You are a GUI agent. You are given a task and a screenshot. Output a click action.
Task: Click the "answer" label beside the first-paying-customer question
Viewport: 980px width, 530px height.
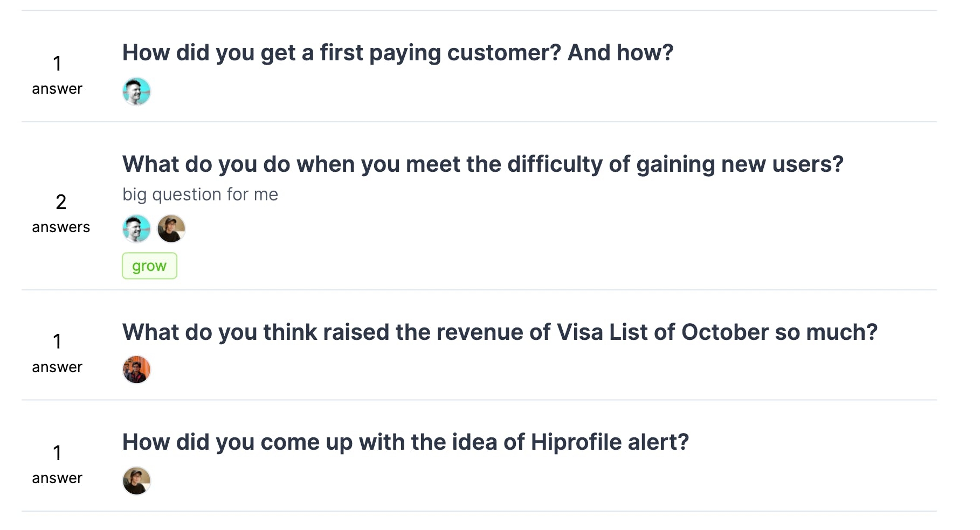tap(57, 89)
